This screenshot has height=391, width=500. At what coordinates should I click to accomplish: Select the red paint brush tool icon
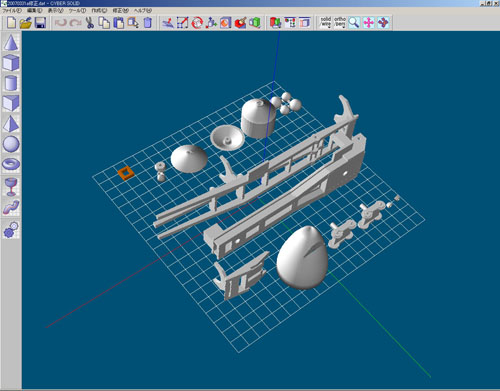(240, 23)
